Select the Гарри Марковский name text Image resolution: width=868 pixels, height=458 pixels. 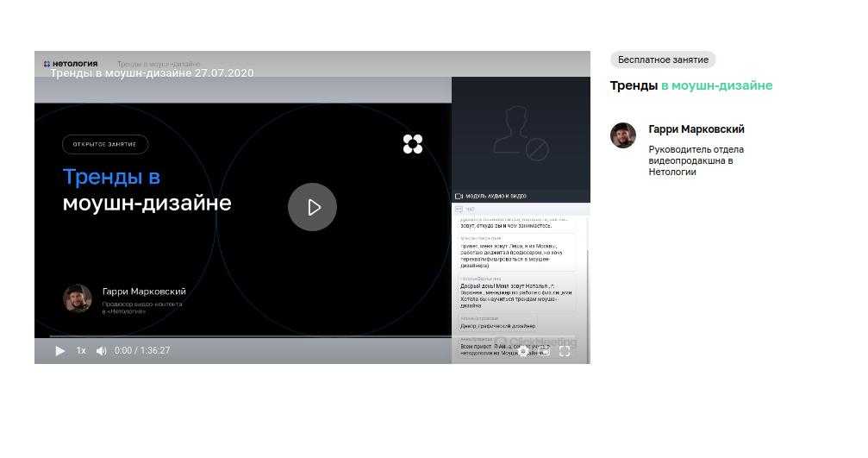pyautogui.click(x=696, y=129)
